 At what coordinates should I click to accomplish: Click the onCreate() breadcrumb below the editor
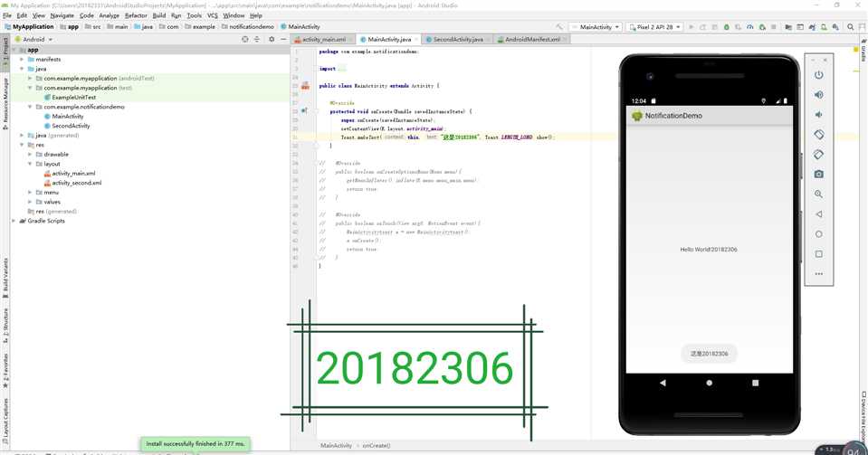(x=377, y=446)
